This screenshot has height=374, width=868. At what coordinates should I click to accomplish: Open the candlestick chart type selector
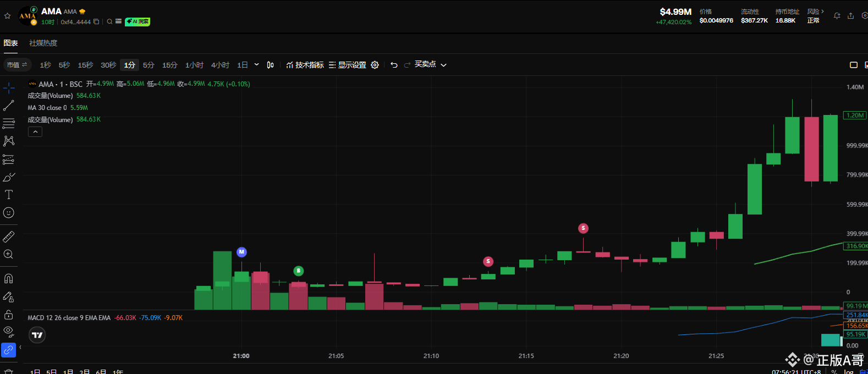tap(270, 65)
